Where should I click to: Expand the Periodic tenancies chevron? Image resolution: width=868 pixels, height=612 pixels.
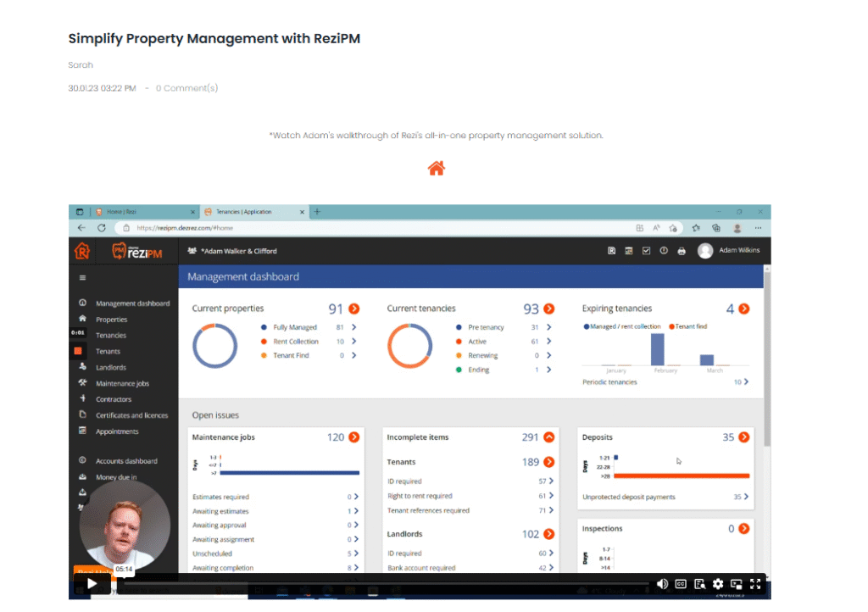(x=746, y=381)
